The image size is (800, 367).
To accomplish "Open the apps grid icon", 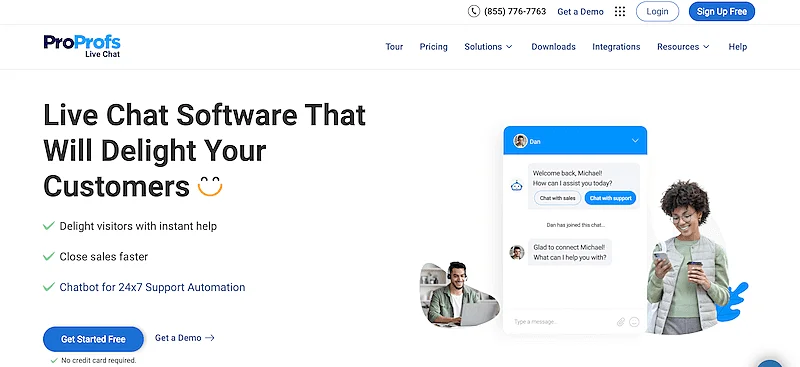I will (x=619, y=11).
